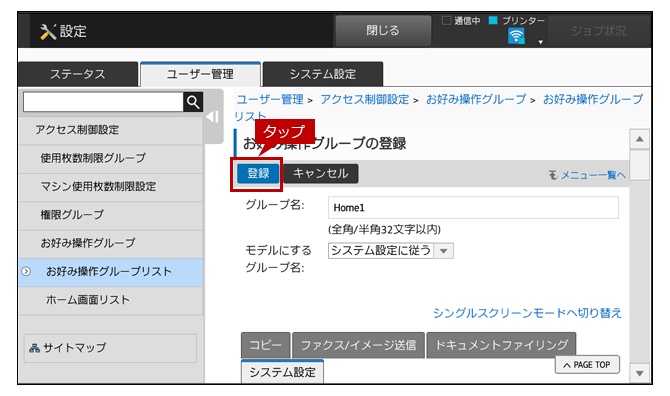
Task: Open ホーム画面リスト in sidebar
Action: pos(111,300)
